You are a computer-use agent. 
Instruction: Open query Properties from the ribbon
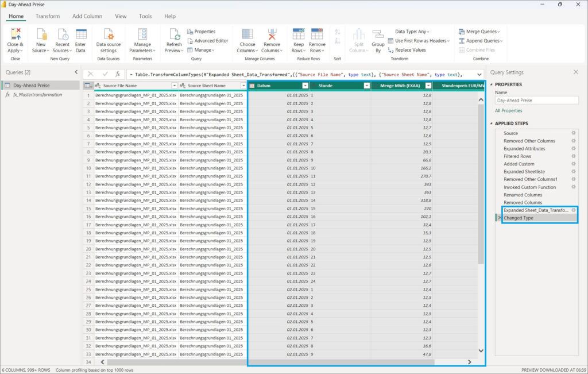pos(202,32)
